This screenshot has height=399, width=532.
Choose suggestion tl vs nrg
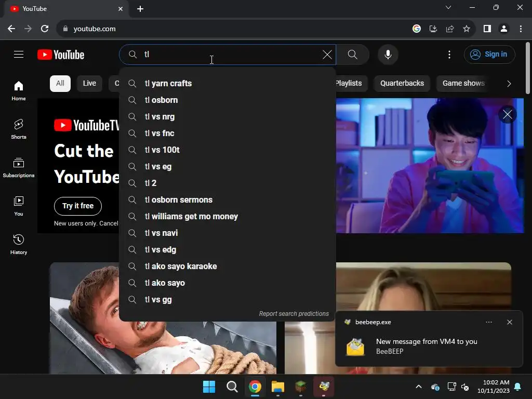point(228,117)
